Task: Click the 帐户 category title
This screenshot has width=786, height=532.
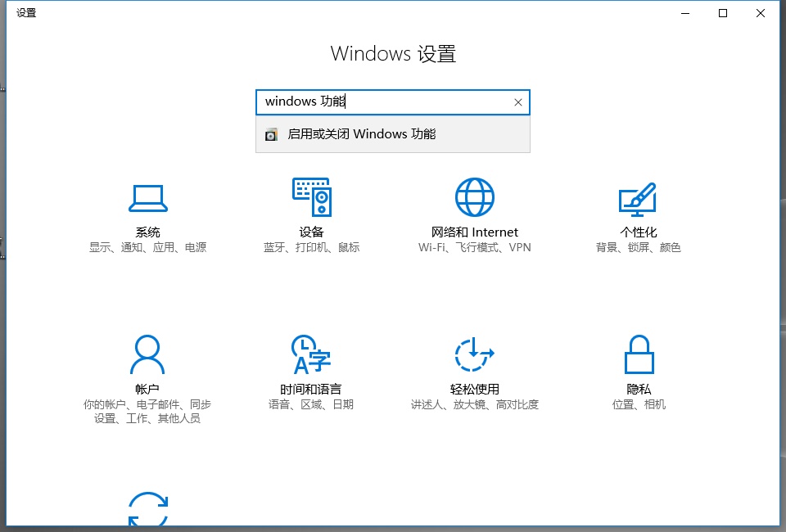Action: point(147,390)
